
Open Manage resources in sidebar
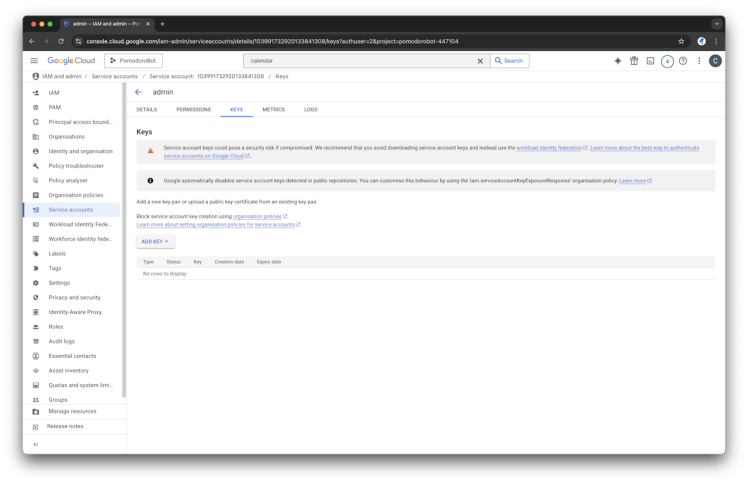pos(72,412)
